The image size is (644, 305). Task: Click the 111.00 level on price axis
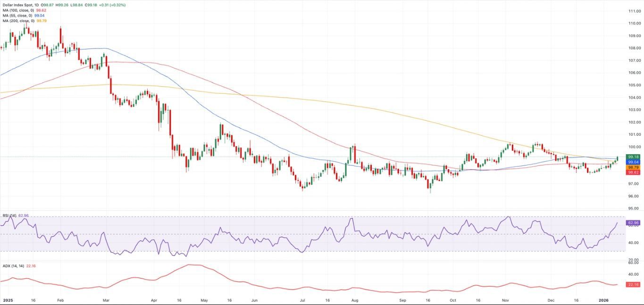[634, 11]
